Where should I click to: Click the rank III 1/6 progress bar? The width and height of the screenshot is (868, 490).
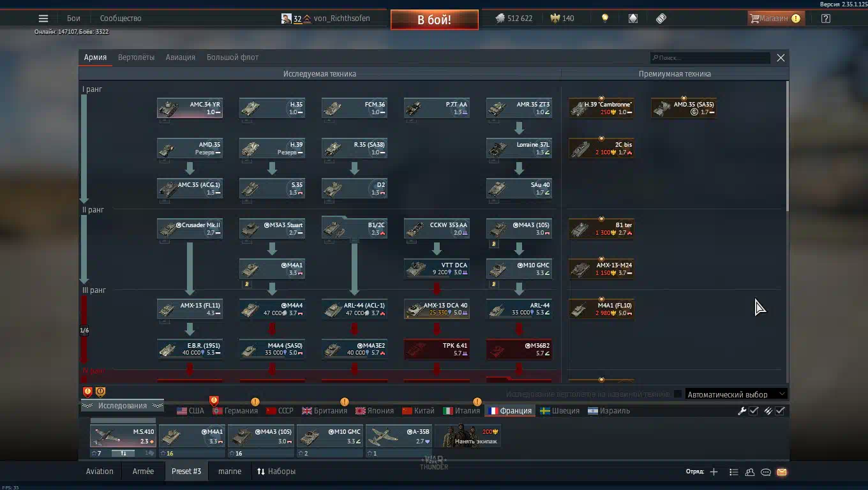[84, 330]
